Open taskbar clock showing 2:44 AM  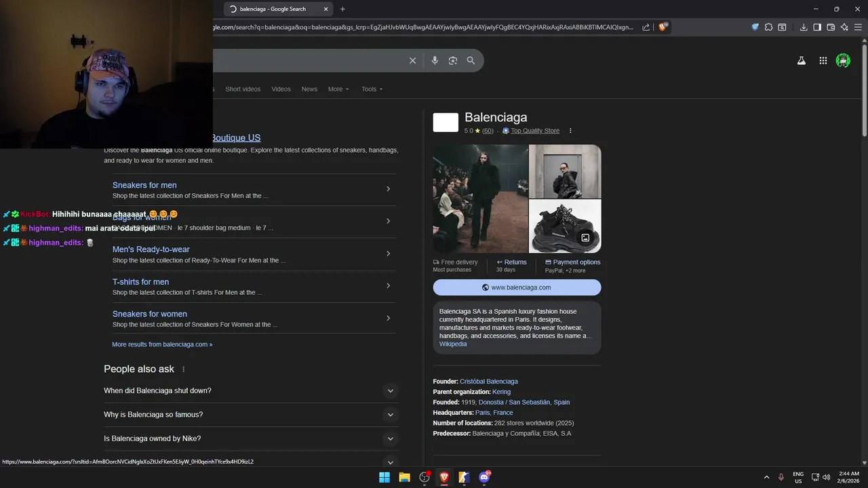pyautogui.click(x=848, y=477)
